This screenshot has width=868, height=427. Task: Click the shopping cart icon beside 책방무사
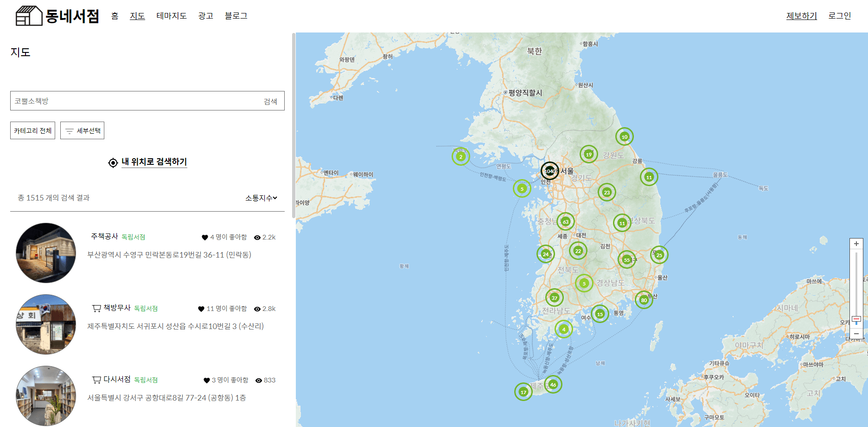pos(97,308)
